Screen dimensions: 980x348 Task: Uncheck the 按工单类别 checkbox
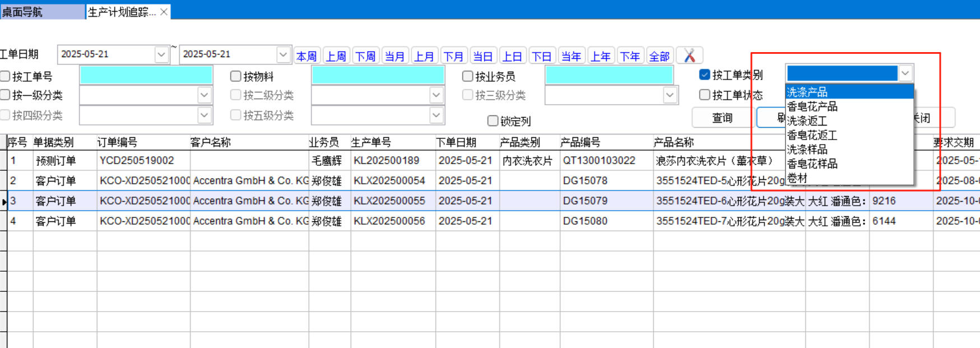click(705, 75)
